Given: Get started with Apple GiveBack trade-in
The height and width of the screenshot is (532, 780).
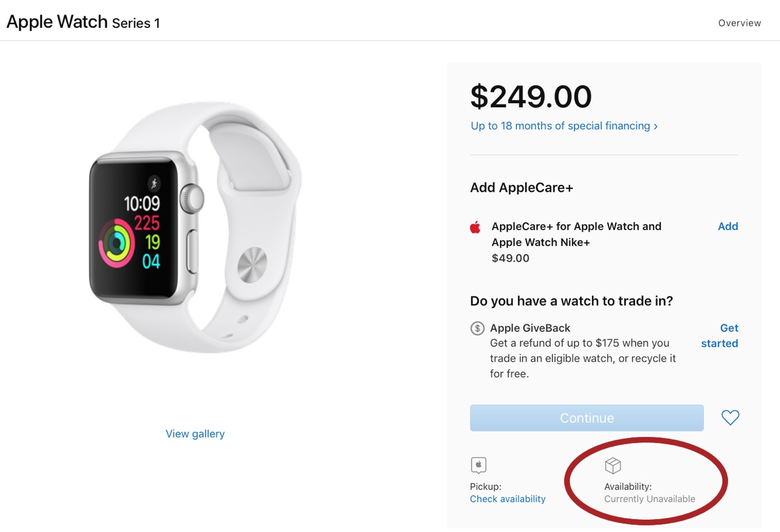Looking at the screenshot, I should point(719,335).
